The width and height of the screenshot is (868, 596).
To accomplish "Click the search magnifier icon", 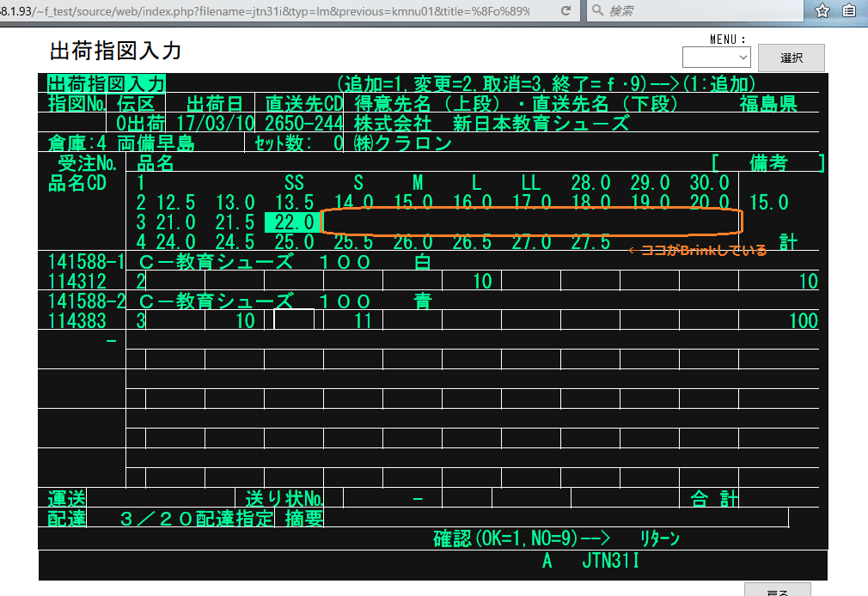I will (598, 11).
